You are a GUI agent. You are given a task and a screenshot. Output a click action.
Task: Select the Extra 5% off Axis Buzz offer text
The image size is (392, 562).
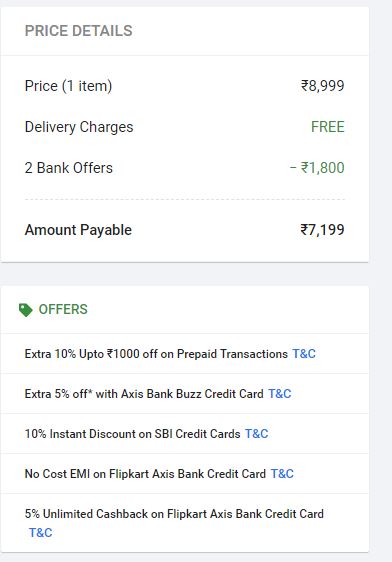[x=144, y=394]
